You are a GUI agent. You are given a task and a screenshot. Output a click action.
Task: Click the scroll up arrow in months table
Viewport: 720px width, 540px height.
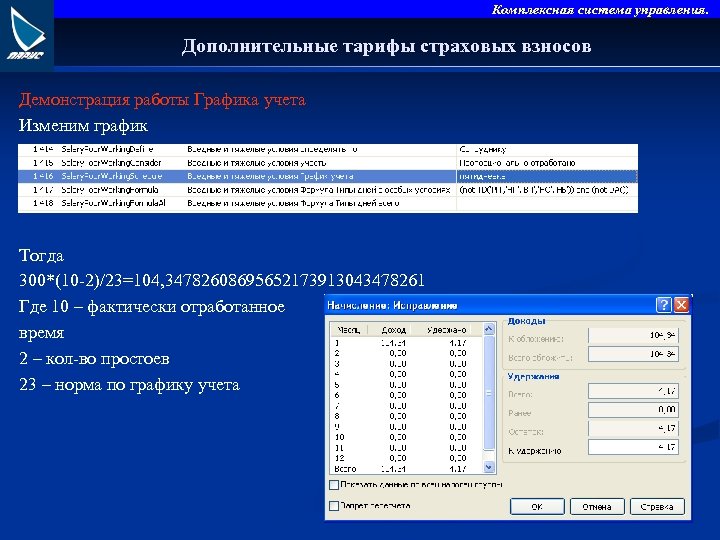click(x=489, y=329)
